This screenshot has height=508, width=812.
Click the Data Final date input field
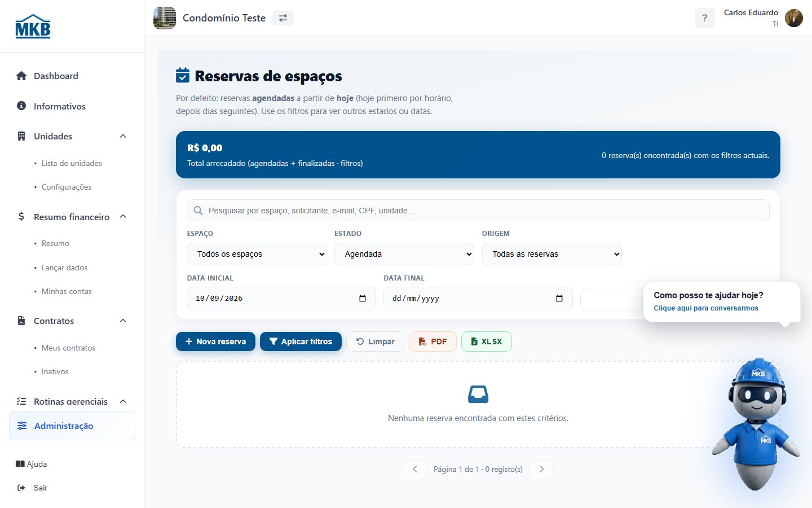[478, 299]
